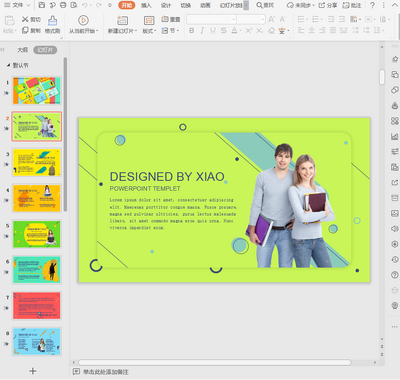400x380 pixels.
Task: Open dropdown arrow beside 新建幻灯片
Action: point(136,31)
